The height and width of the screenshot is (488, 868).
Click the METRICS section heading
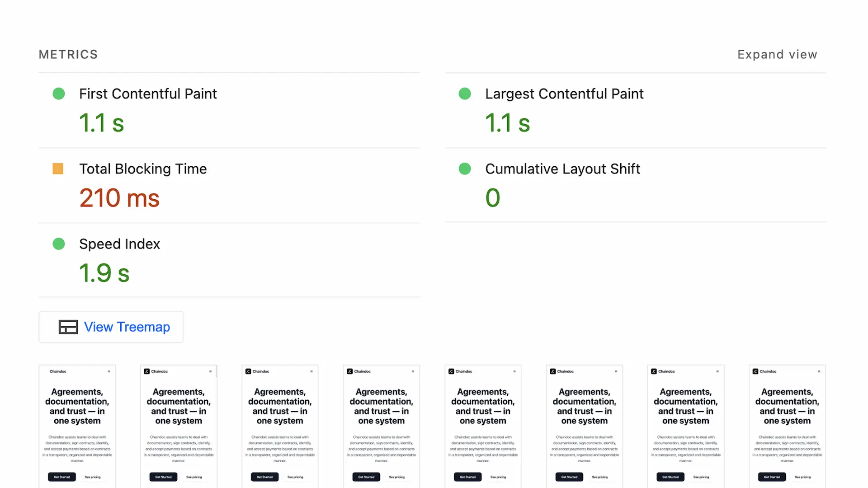click(68, 55)
